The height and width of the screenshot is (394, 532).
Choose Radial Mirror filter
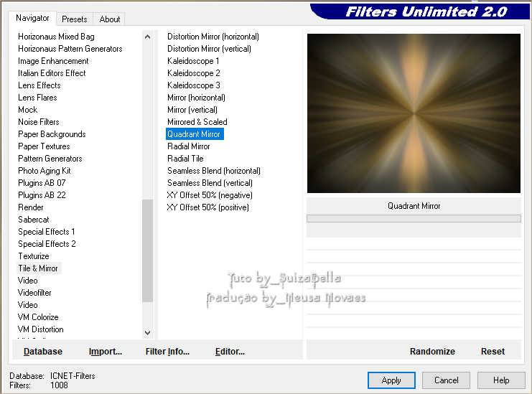coord(189,146)
